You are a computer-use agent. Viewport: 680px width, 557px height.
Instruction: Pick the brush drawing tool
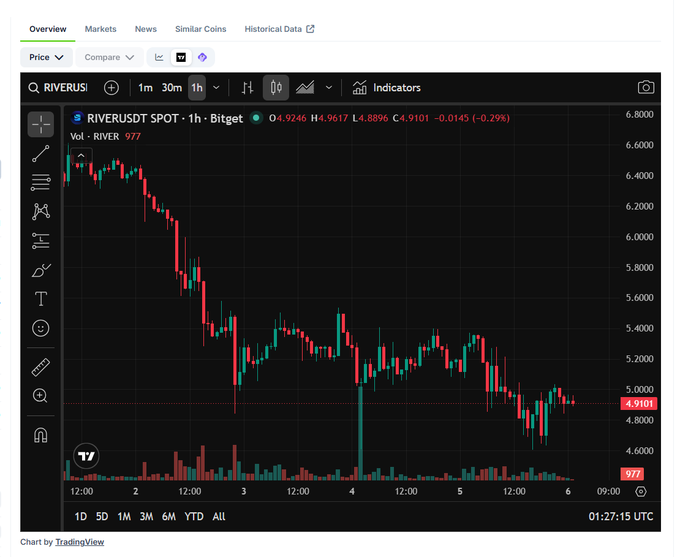(41, 270)
